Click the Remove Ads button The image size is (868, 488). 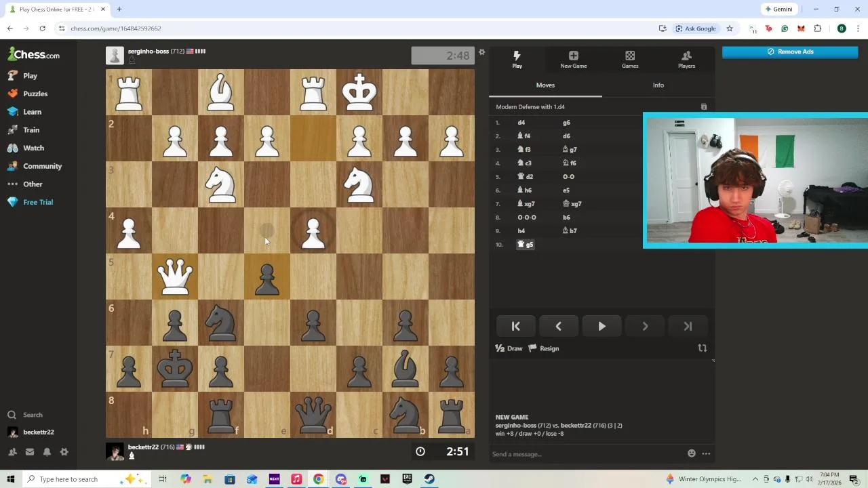click(x=790, y=52)
